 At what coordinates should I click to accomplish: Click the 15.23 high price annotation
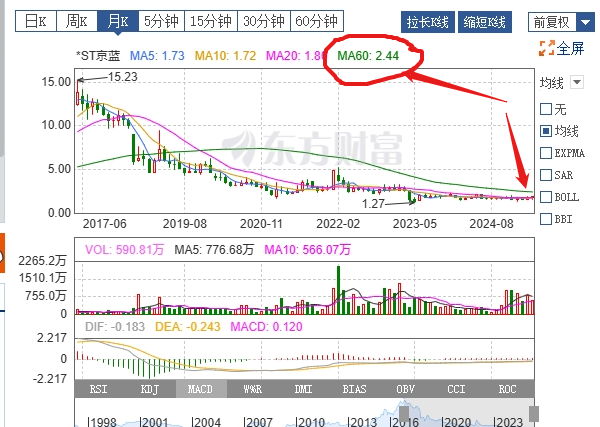pyautogui.click(x=122, y=77)
